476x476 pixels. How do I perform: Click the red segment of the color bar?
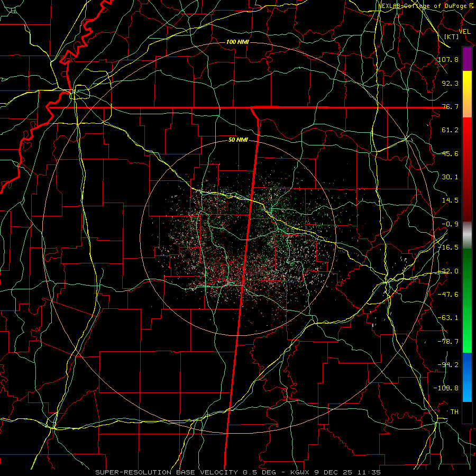pos(467,169)
